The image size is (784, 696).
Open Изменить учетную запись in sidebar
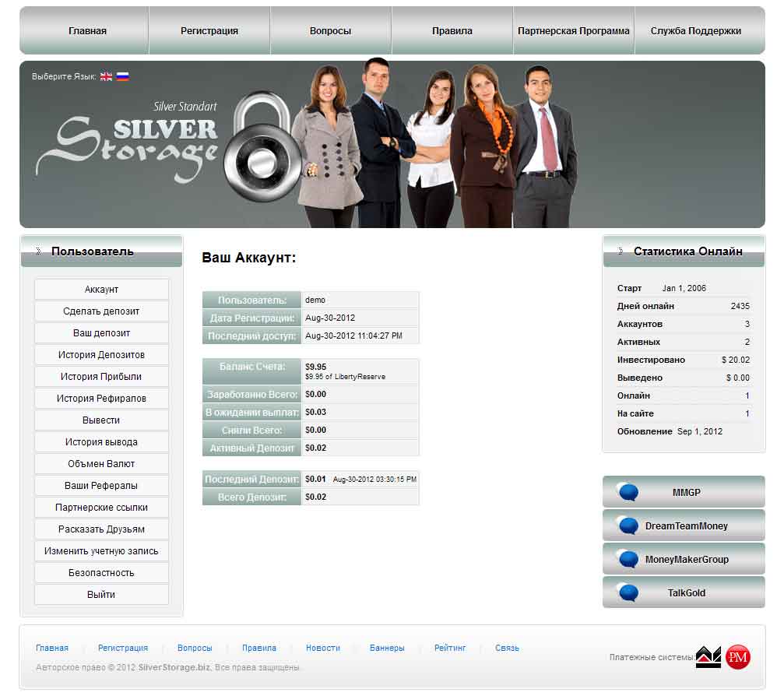pos(101,551)
